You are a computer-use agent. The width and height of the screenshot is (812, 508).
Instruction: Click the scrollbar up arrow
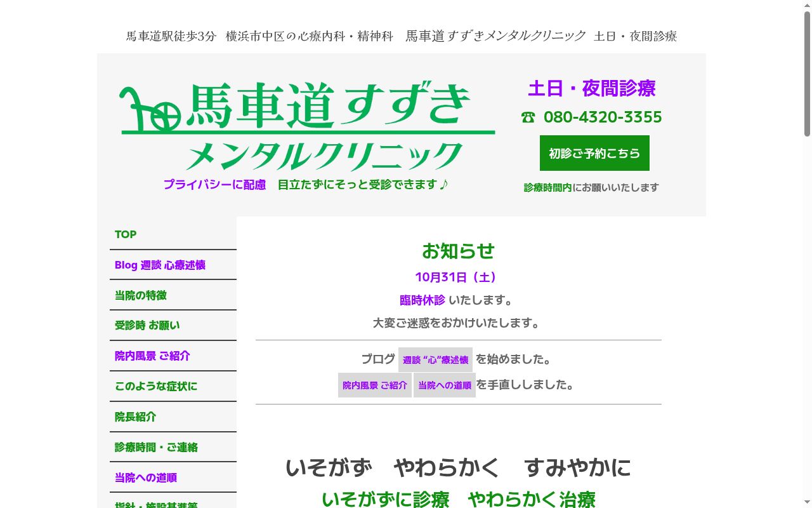click(x=807, y=5)
